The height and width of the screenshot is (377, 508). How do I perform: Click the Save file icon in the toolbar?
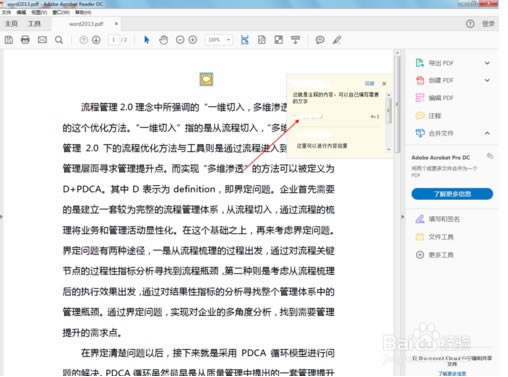9,40
